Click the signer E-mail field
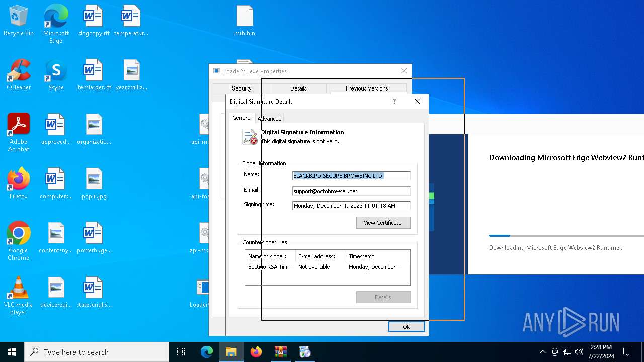644x362 pixels. (x=351, y=191)
